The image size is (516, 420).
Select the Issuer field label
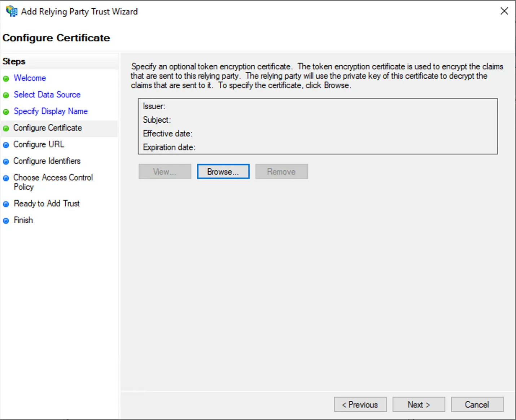pyautogui.click(x=154, y=106)
